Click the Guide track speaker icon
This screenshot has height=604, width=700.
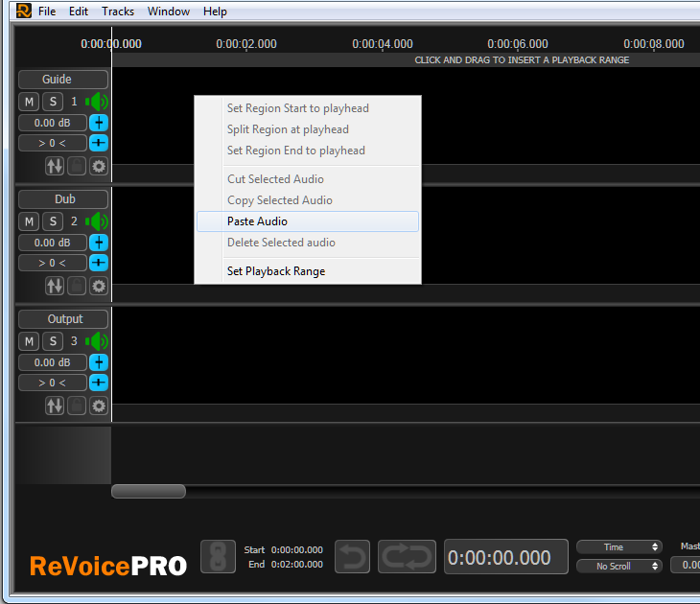pos(98,102)
